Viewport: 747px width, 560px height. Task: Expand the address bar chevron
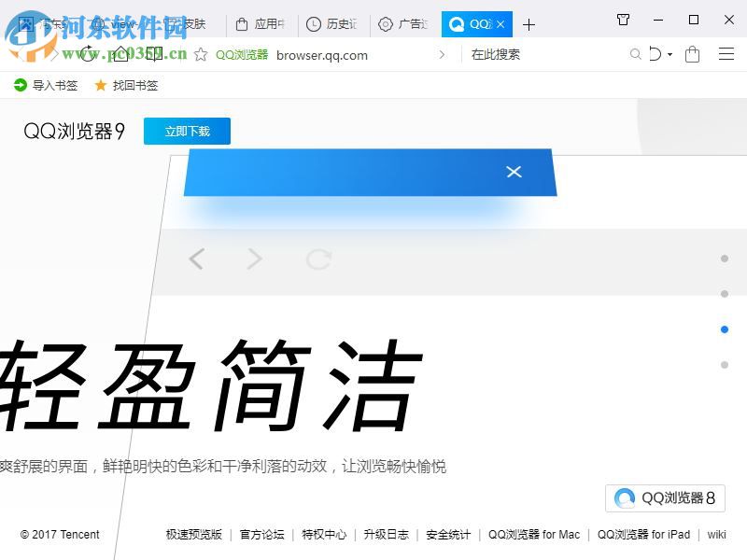point(443,55)
